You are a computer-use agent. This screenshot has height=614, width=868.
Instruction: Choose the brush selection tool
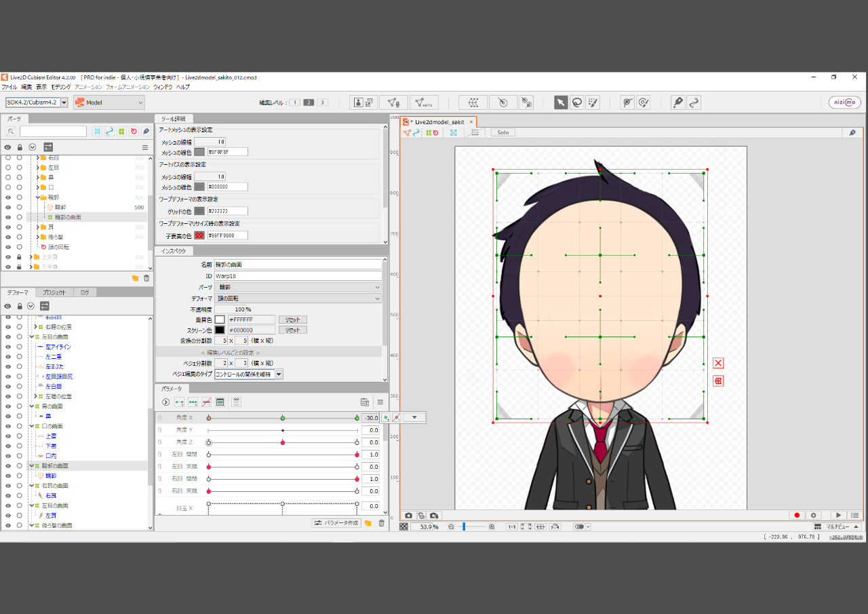593,102
